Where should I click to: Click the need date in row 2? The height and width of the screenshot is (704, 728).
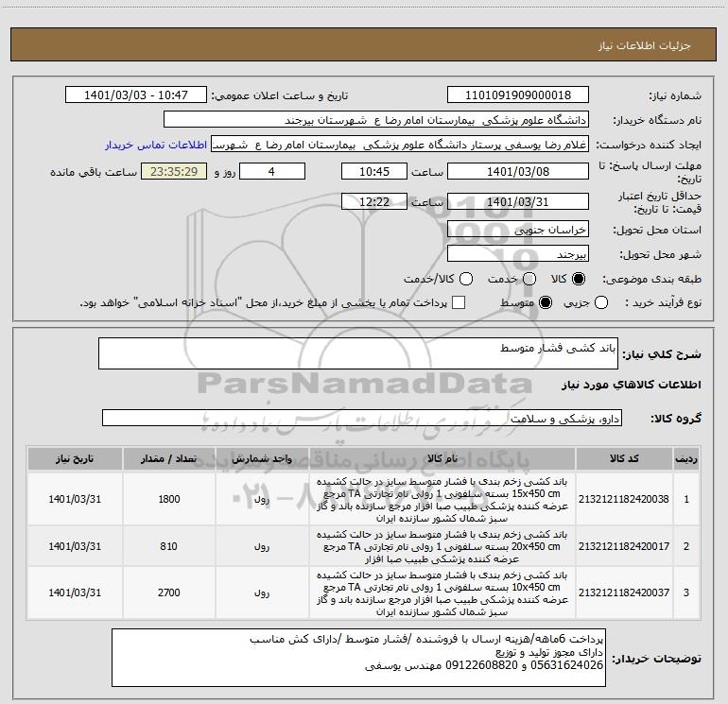click(75, 546)
